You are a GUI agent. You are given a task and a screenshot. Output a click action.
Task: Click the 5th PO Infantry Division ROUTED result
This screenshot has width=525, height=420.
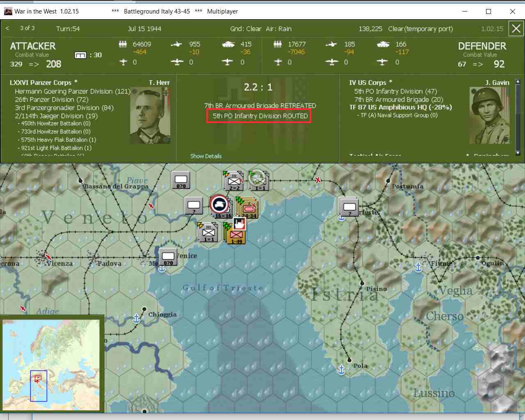click(260, 116)
